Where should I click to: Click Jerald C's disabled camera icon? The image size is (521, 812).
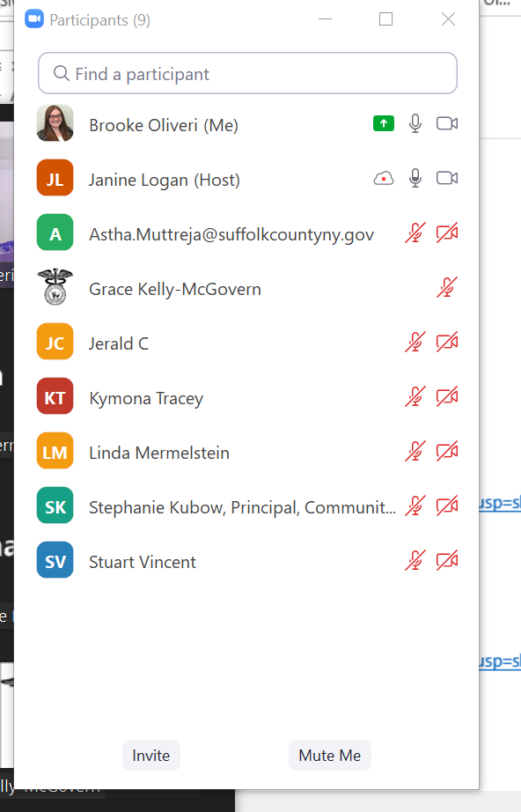coord(447,343)
